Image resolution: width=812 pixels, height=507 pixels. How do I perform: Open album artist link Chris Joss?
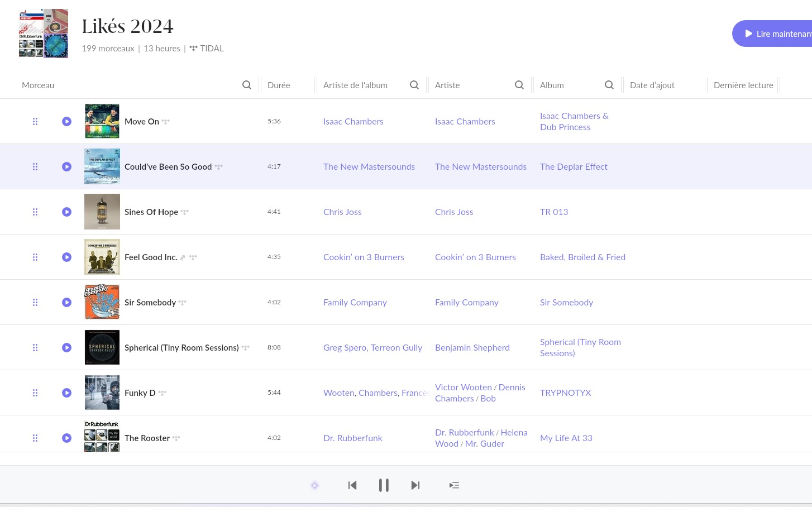(x=342, y=212)
